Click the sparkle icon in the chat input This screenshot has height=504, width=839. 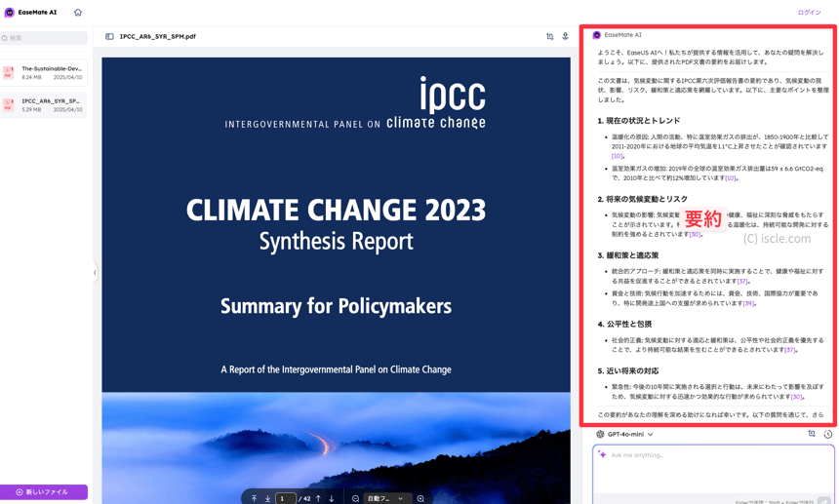pyautogui.click(x=602, y=454)
